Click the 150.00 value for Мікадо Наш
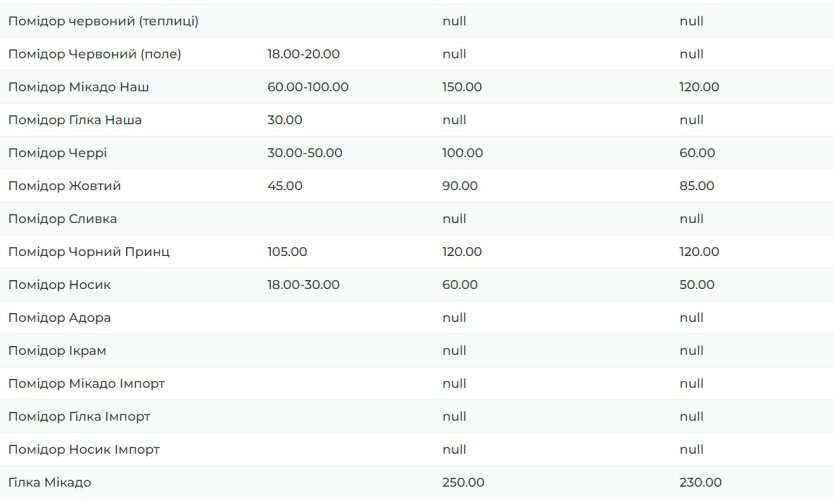The image size is (834, 500). pos(462,87)
